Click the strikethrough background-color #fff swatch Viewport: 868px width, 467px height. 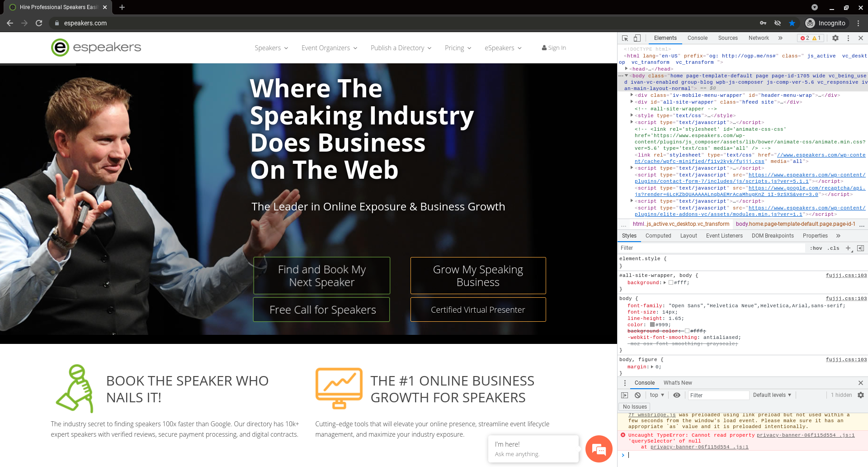[687, 331]
